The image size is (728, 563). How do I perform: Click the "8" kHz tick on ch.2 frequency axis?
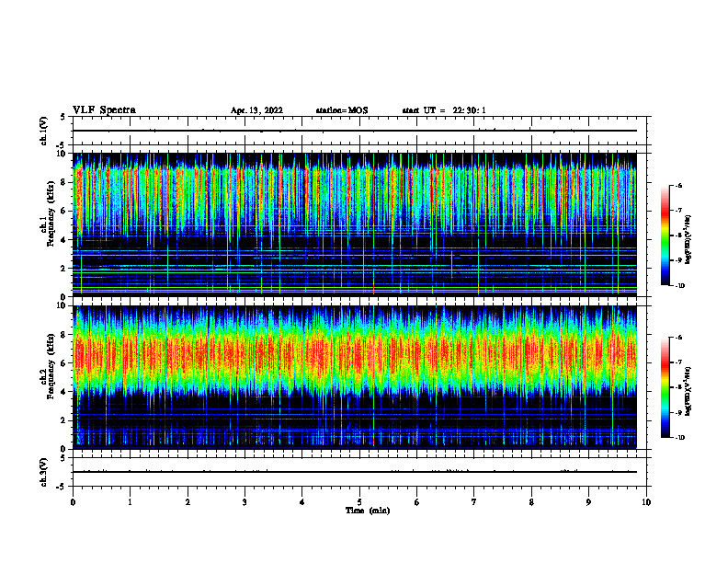64,335
